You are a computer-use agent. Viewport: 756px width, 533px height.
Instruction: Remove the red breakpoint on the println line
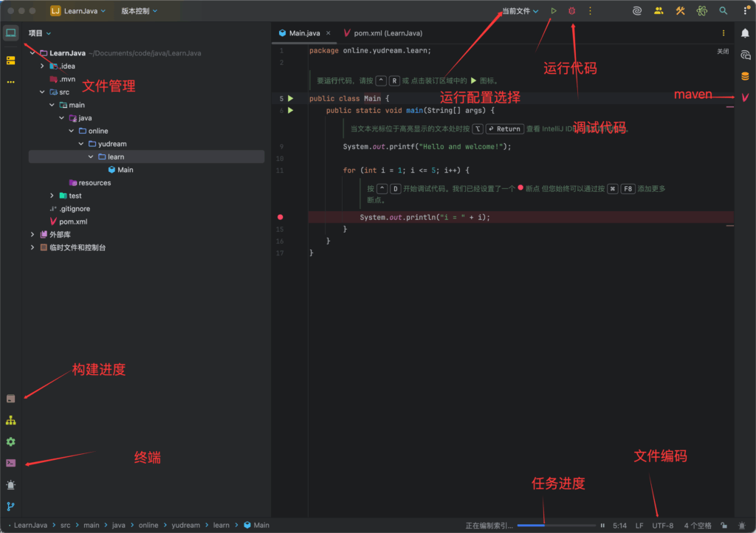(280, 217)
